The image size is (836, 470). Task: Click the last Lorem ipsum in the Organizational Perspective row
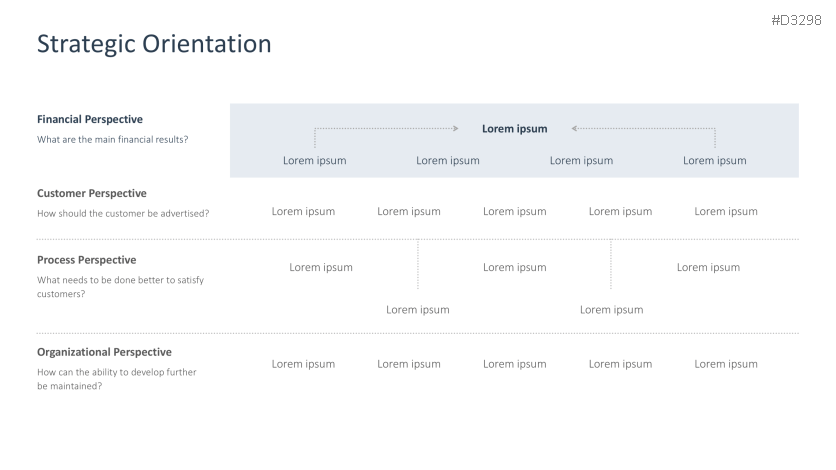point(726,364)
